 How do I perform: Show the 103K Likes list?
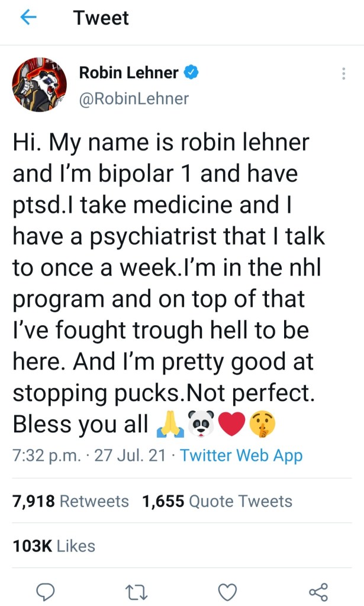(54, 546)
